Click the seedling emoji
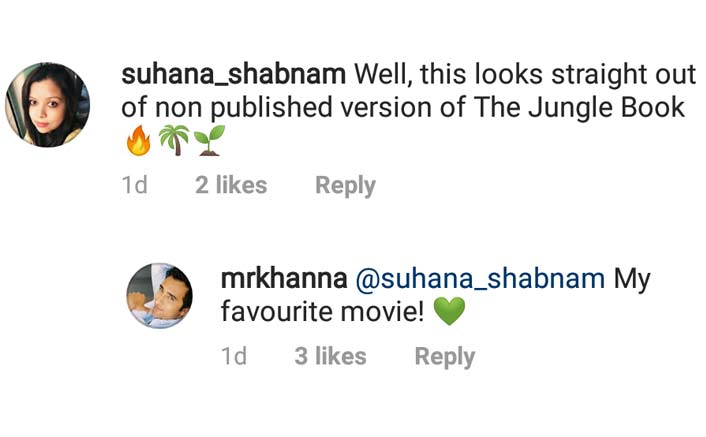 [x=208, y=141]
